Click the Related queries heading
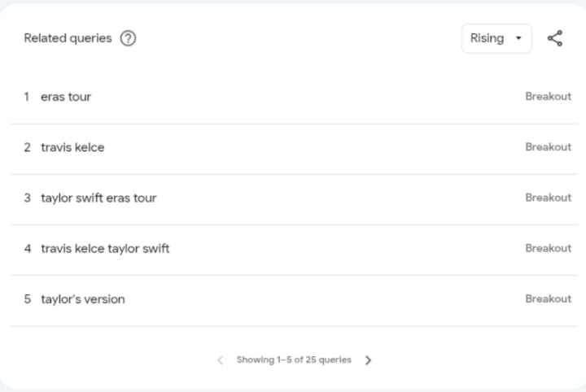The width and height of the screenshot is (586, 392). point(68,38)
